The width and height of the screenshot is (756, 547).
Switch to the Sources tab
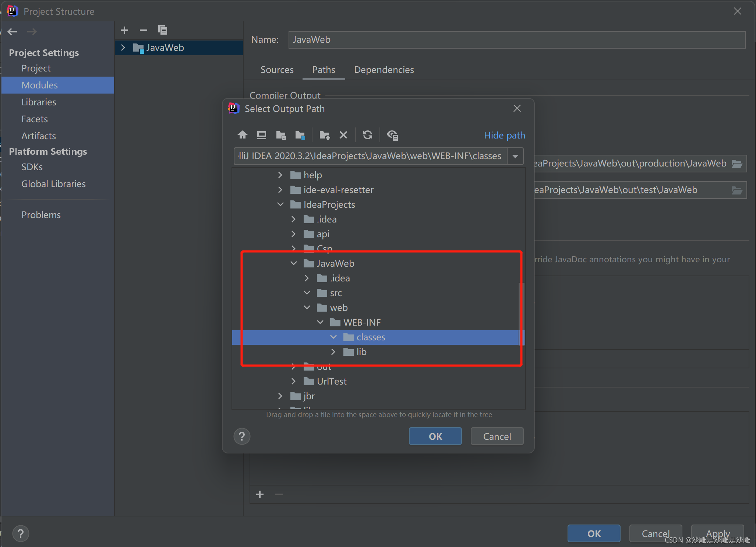pos(277,70)
